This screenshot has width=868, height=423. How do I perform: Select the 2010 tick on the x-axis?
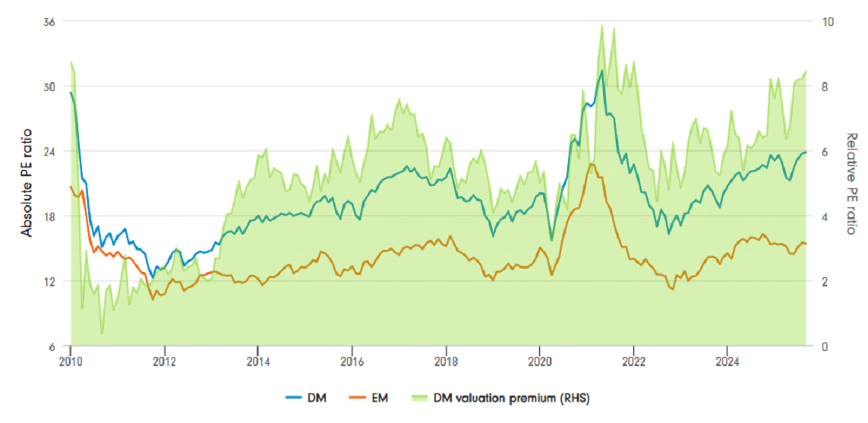(x=71, y=361)
